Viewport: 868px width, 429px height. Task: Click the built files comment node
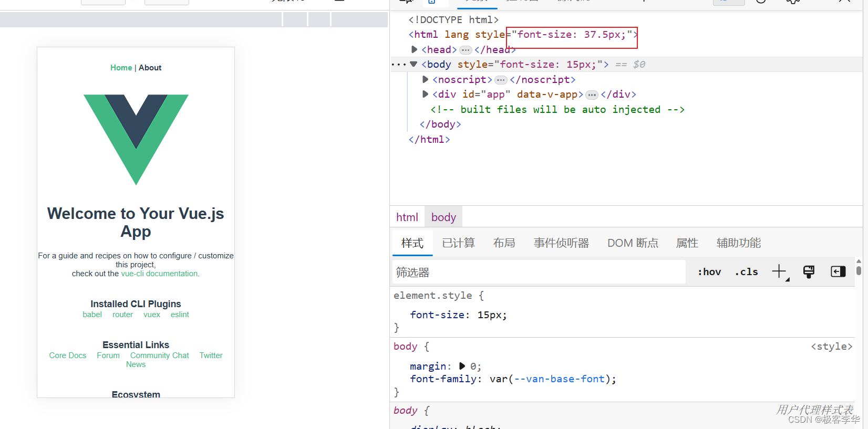point(557,109)
